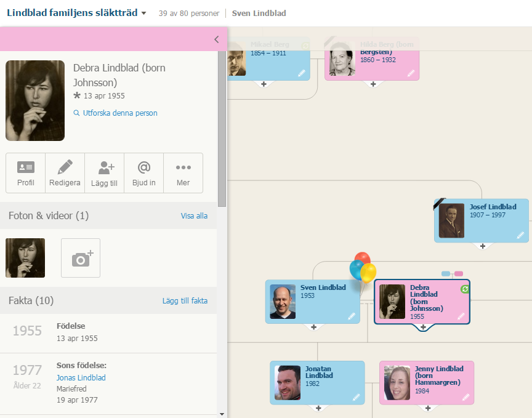Screen dimensions: 532x418
Task: Click Utforska denna person link
Action: pos(116,113)
